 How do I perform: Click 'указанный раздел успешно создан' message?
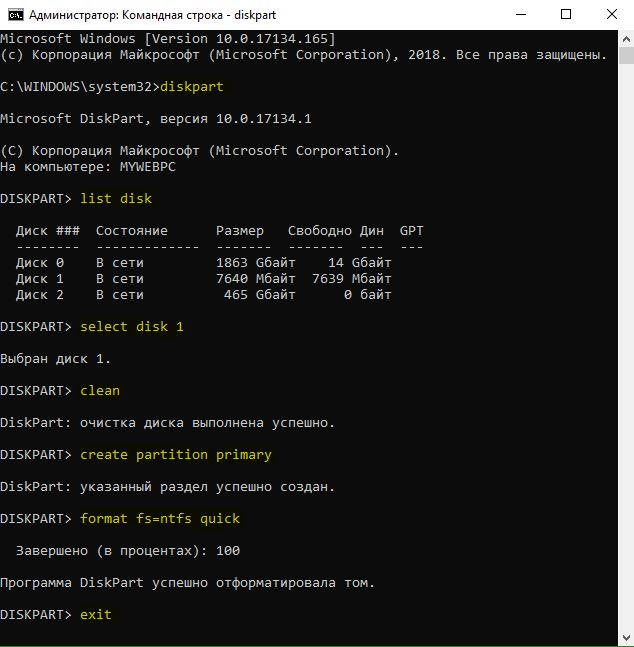[x=207, y=487]
